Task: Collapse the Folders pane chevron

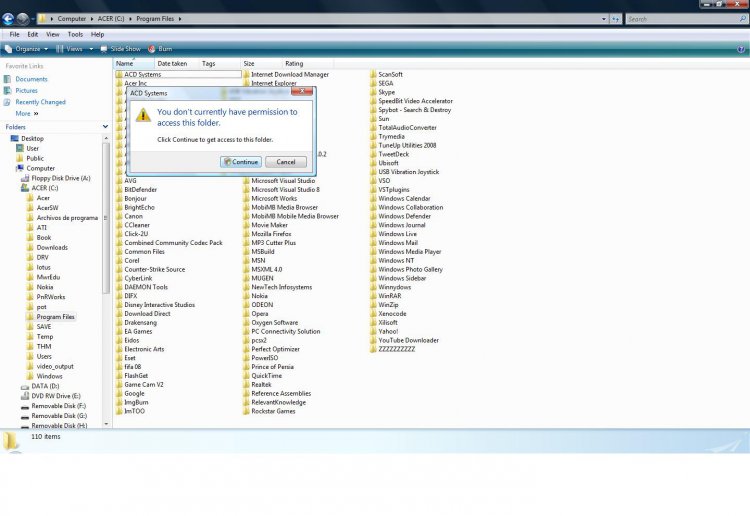Action: click(x=105, y=127)
